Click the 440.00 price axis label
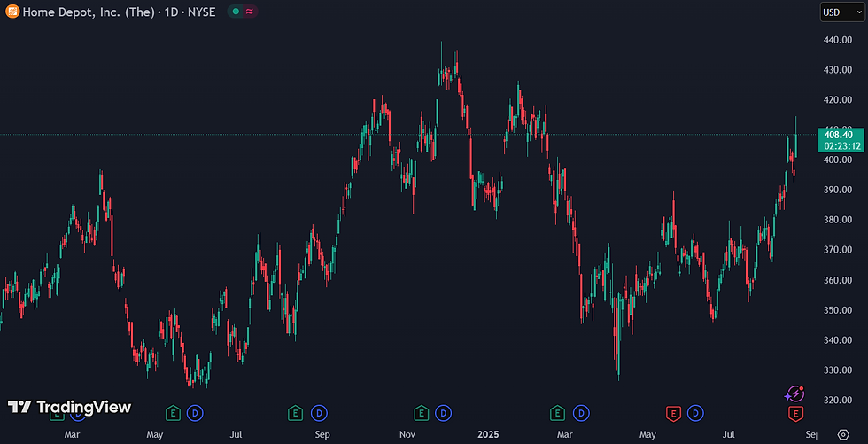The width and height of the screenshot is (868, 444). 838,40
